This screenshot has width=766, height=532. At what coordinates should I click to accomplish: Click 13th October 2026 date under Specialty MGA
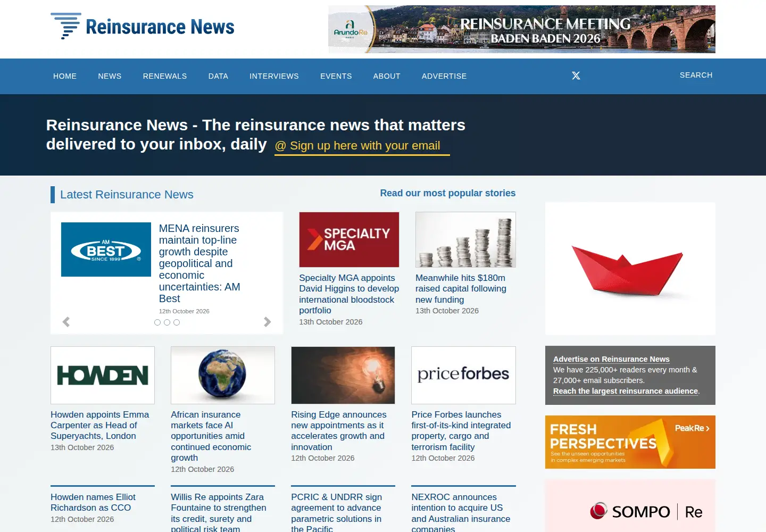tap(331, 322)
